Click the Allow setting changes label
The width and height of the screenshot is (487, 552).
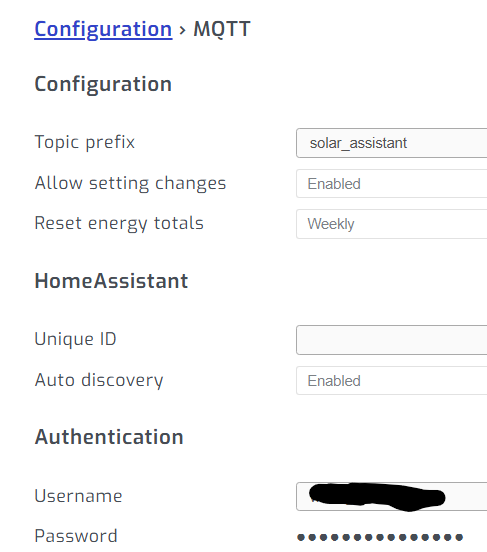[130, 183]
